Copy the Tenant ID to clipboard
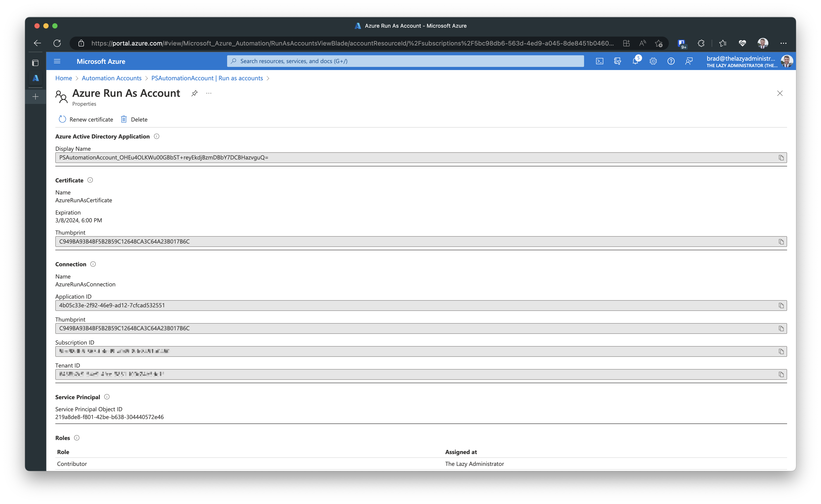The width and height of the screenshot is (821, 504). (x=781, y=375)
